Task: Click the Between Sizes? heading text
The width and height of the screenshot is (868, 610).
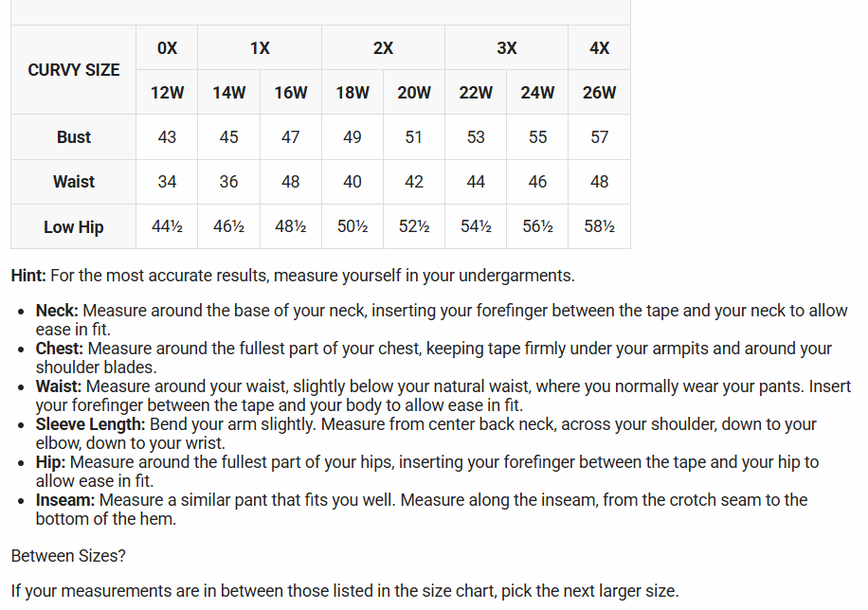Action: pos(68,556)
